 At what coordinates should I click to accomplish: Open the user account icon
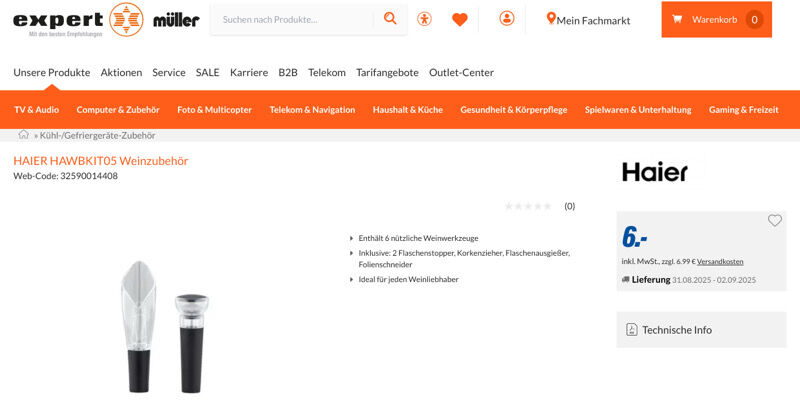tap(507, 18)
